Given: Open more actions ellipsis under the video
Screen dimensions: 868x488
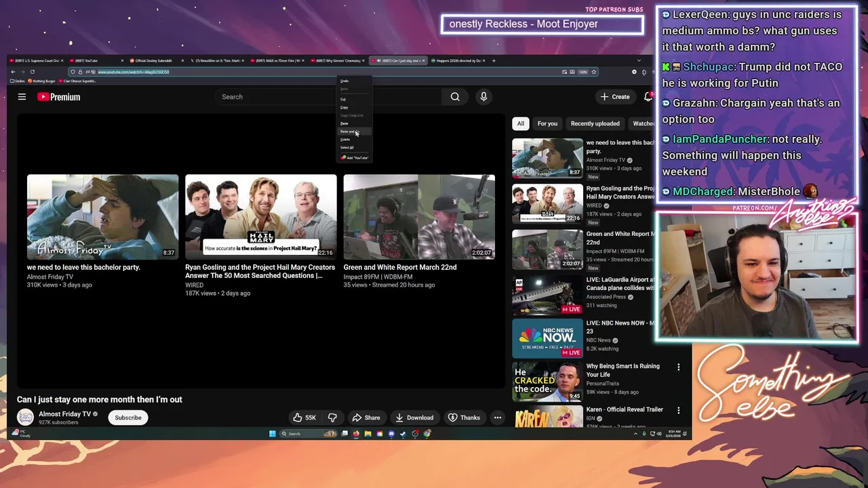Looking at the screenshot, I should pyautogui.click(x=498, y=418).
